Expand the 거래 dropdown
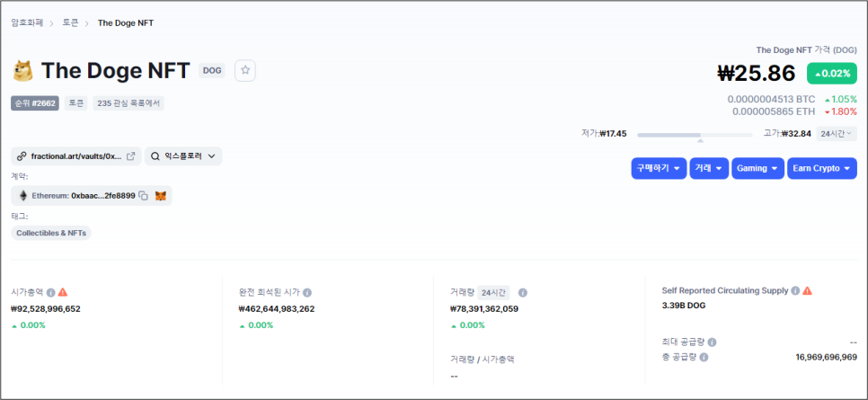868x400 pixels. [709, 168]
